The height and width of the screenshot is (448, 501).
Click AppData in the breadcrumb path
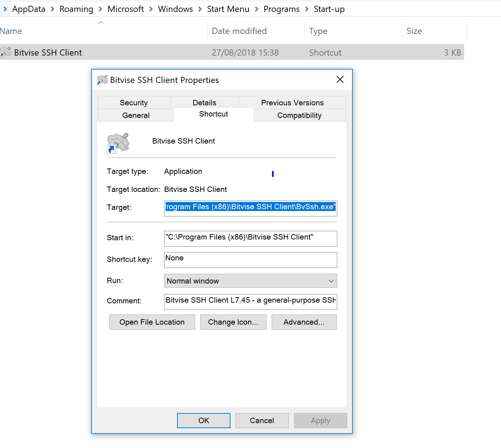29,9
